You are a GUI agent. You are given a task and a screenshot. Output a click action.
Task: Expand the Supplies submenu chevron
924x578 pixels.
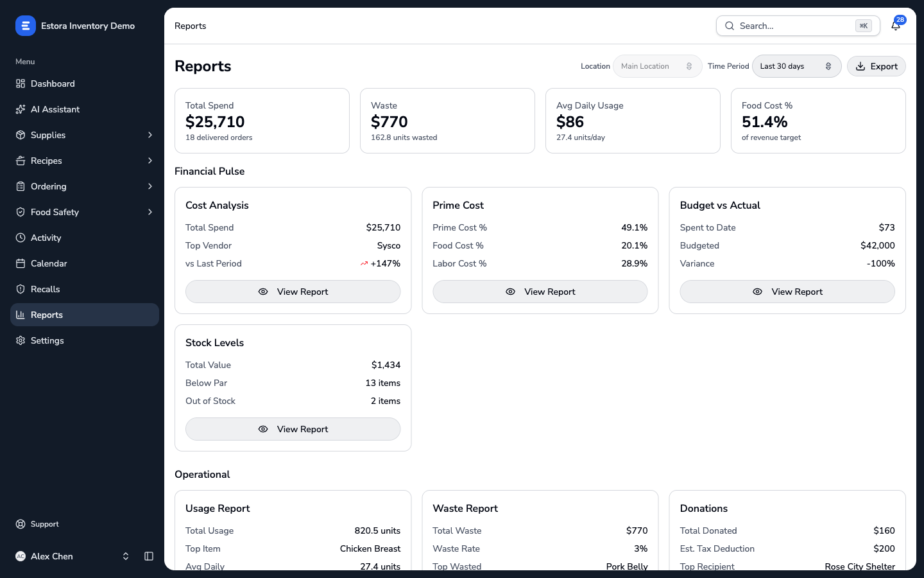[x=150, y=135]
